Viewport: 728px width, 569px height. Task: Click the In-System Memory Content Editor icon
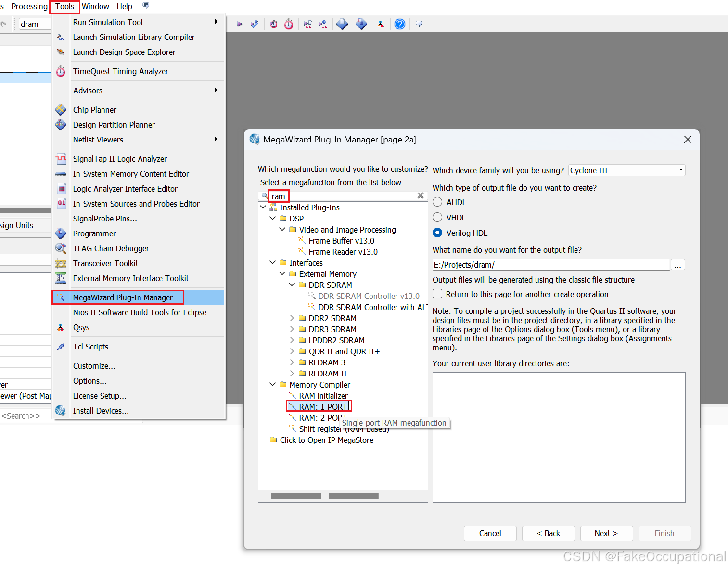[x=61, y=174]
